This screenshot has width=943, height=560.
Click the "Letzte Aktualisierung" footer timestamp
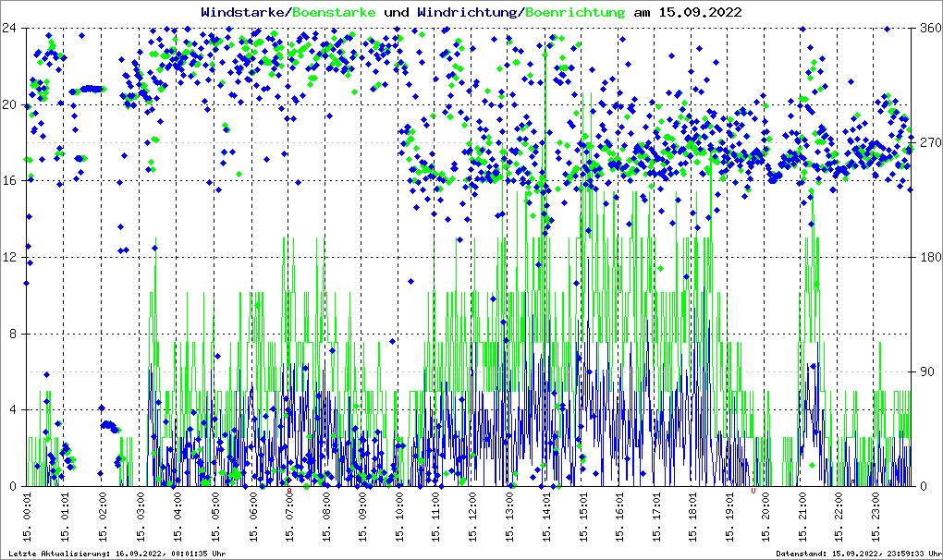(115, 554)
